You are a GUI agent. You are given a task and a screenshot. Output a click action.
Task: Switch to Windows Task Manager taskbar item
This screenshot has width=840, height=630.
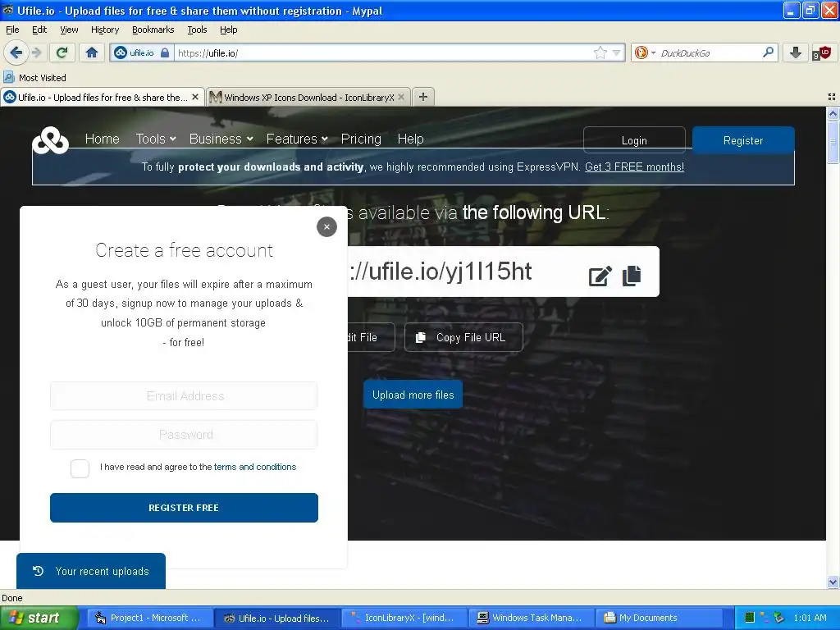(x=531, y=618)
